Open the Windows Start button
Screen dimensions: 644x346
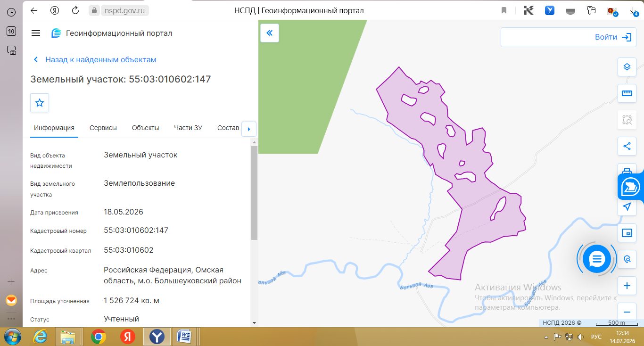tap(13, 337)
